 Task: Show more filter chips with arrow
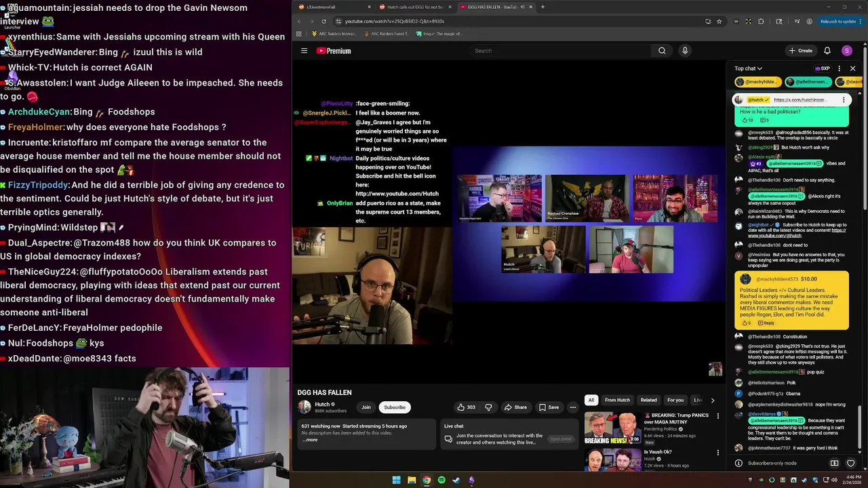point(712,400)
